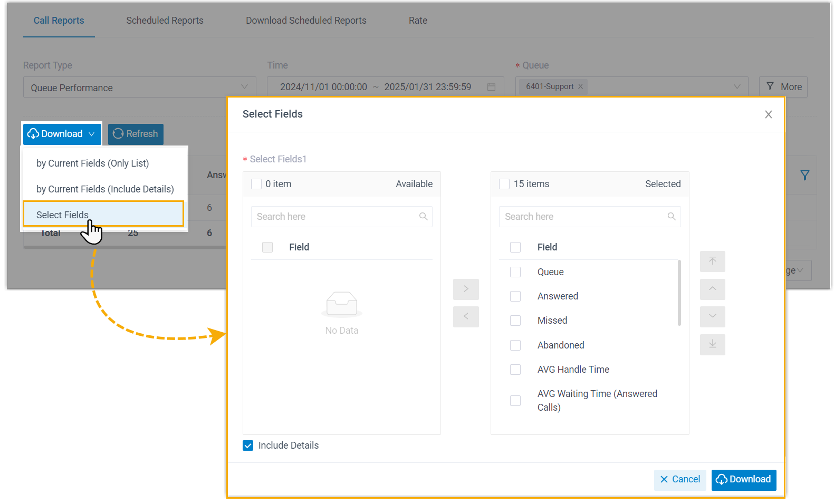Check the Answered field checkbox

point(515,296)
